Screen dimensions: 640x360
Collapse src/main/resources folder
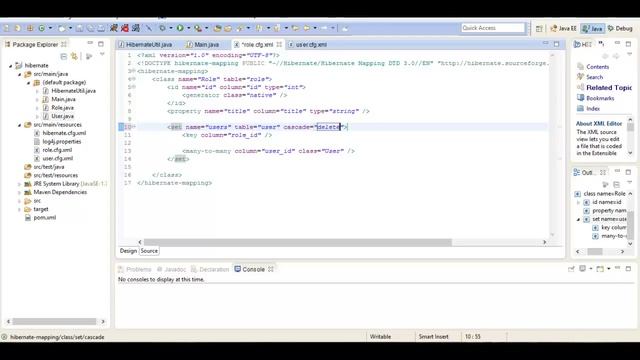point(20,125)
